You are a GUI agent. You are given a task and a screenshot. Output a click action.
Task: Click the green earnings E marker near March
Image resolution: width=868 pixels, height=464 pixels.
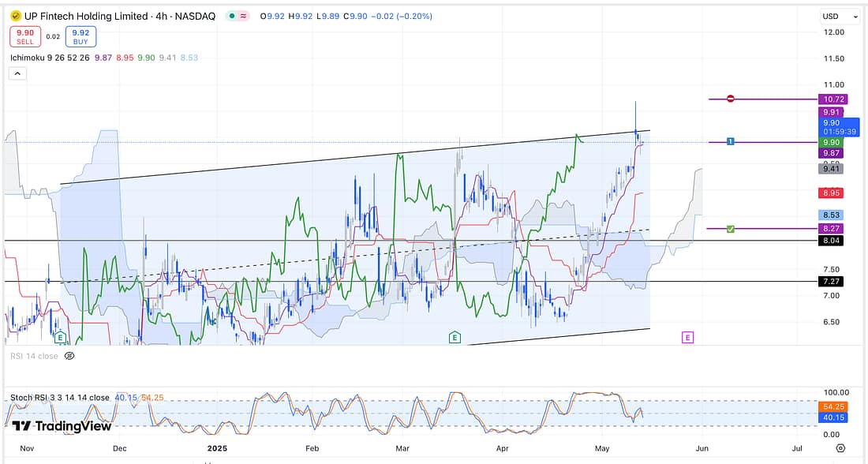(455, 338)
